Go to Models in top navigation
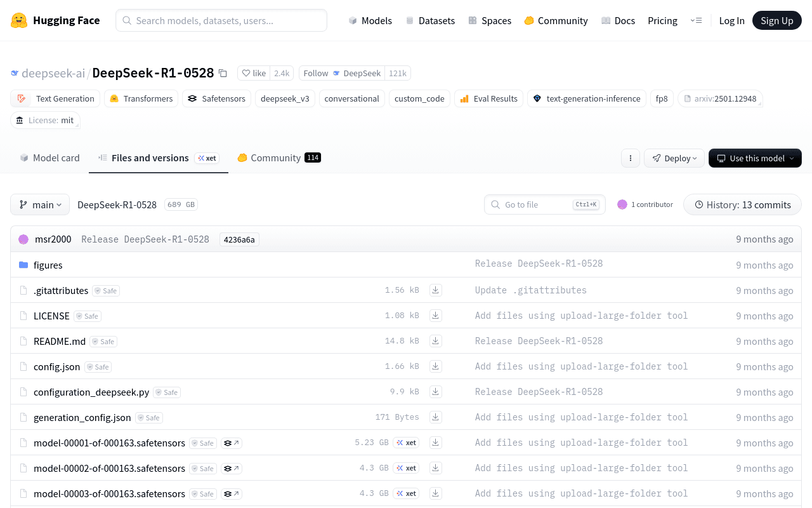 click(x=370, y=20)
